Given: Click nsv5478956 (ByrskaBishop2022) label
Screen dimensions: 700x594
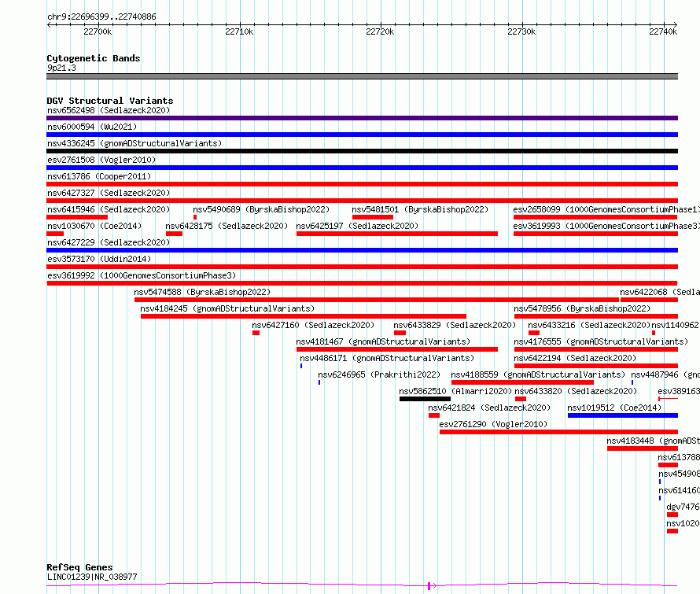Looking at the screenshot, I should (582, 308).
